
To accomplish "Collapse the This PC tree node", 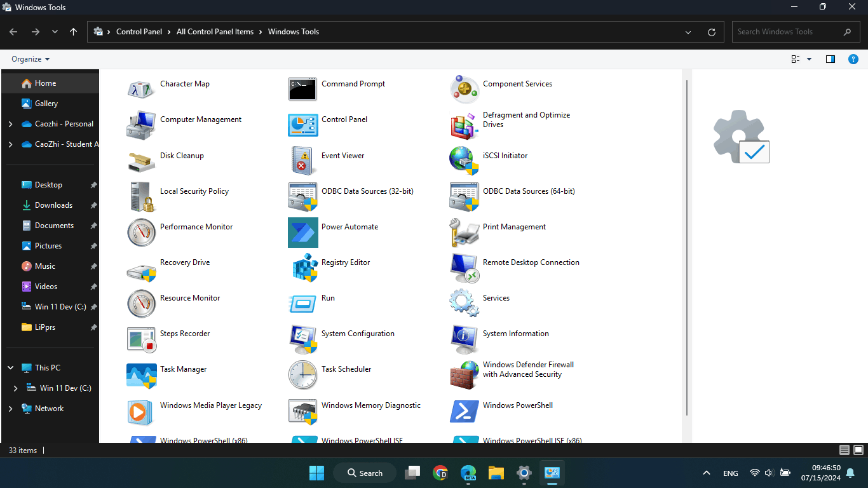I will (x=10, y=368).
